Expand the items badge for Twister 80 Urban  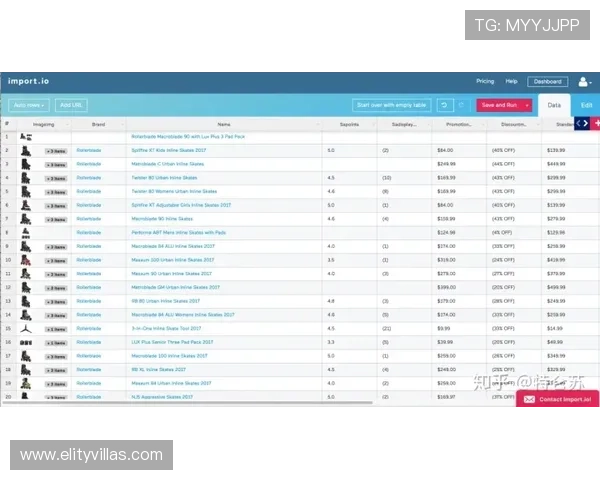coord(56,179)
